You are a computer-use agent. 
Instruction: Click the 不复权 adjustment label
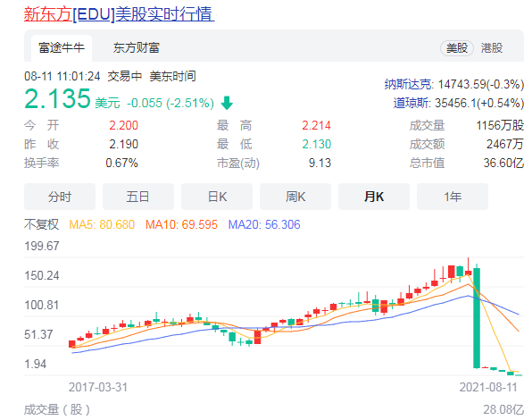[x=41, y=224]
